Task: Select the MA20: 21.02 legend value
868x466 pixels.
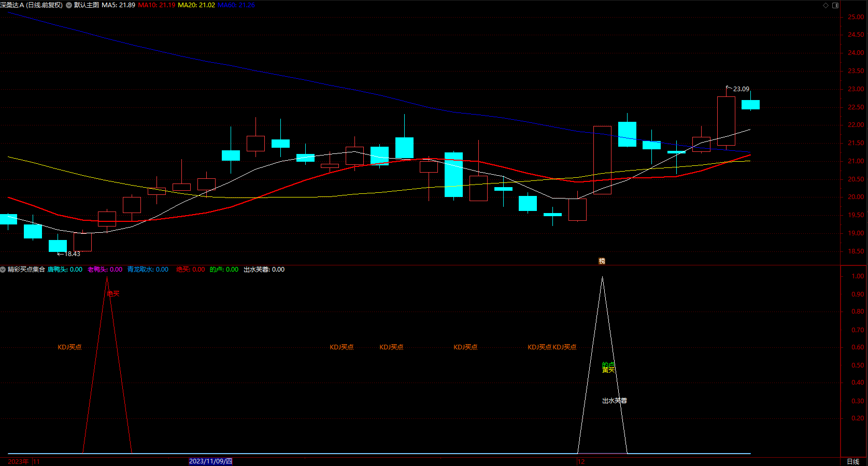Action: pos(196,5)
